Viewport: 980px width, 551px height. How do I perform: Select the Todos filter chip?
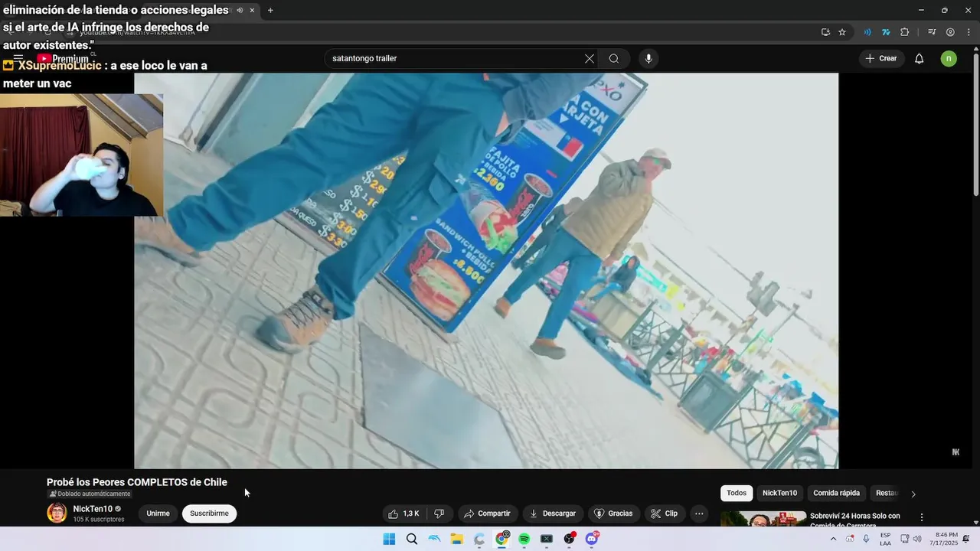[x=737, y=494]
